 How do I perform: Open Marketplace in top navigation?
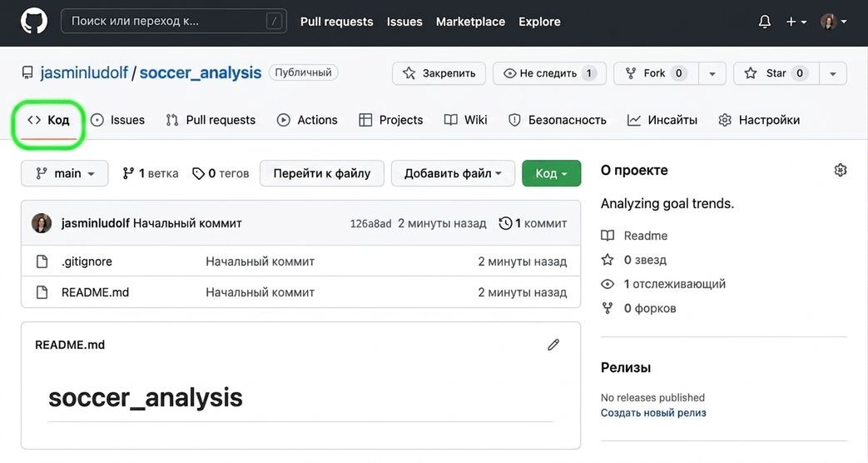(x=470, y=22)
